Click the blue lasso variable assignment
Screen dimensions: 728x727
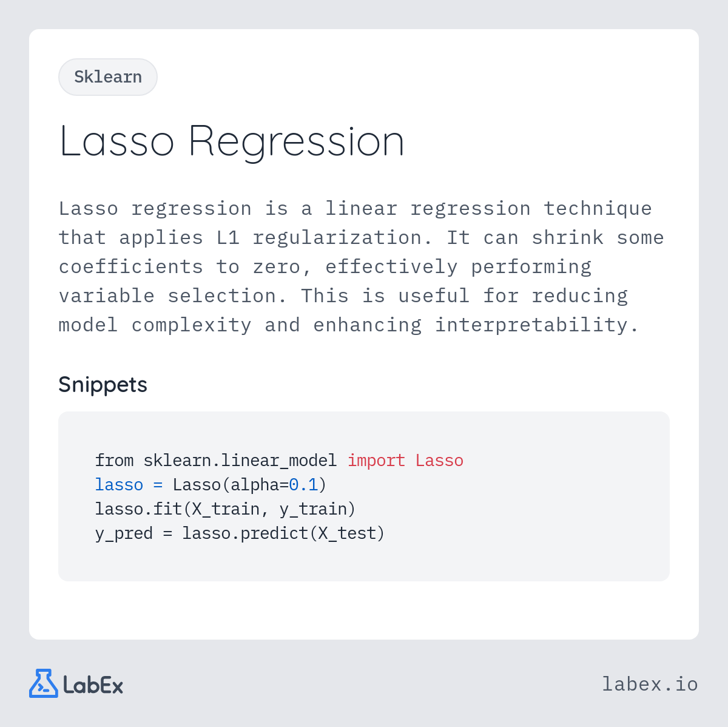click(x=129, y=485)
